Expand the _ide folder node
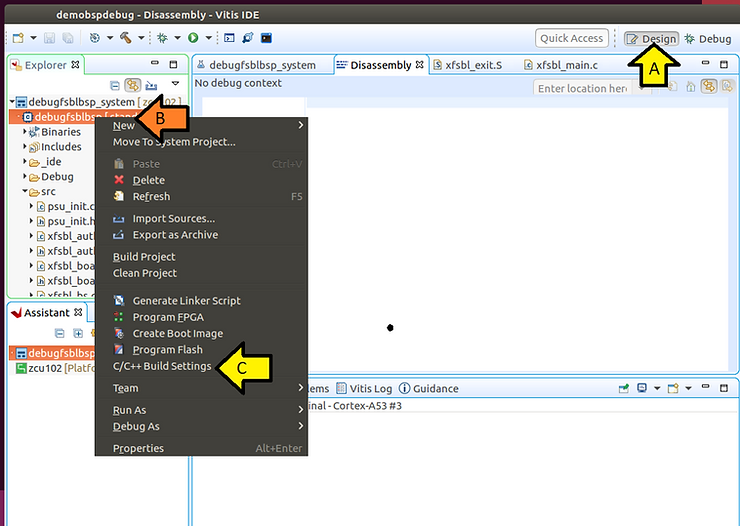This screenshot has width=740, height=526. pyautogui.click(x=25, y=161)
